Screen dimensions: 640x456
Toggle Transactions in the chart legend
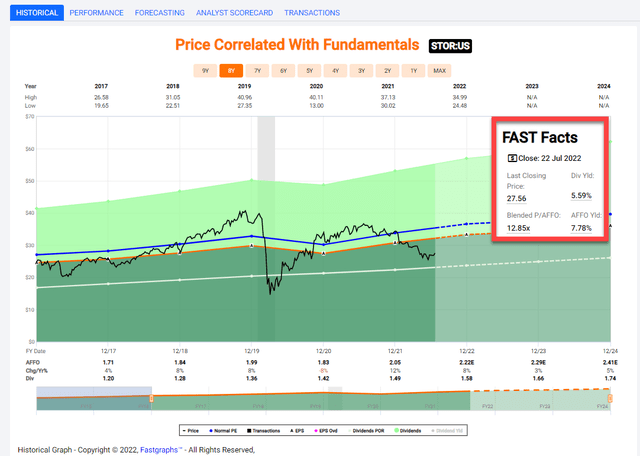(264, 431)
